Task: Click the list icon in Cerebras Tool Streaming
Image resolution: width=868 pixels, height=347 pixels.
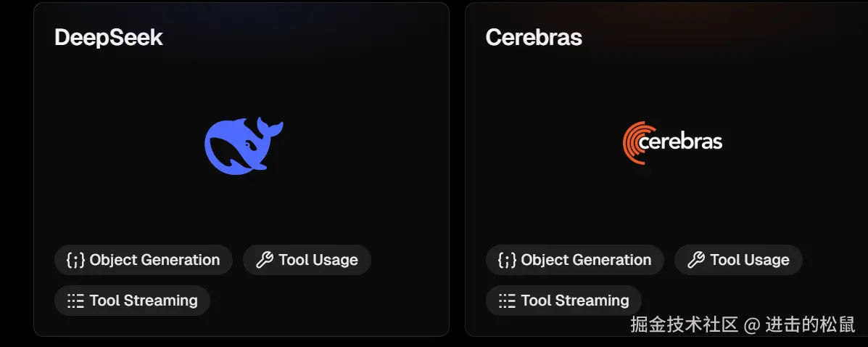Action: point(507,301)
